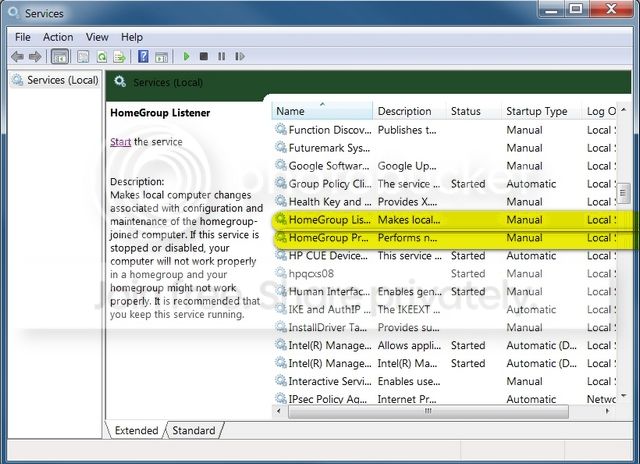Click the Stop Service toolbar button
Screen dimensions: 640x464
pyautogui.click(x=204, y=56)
